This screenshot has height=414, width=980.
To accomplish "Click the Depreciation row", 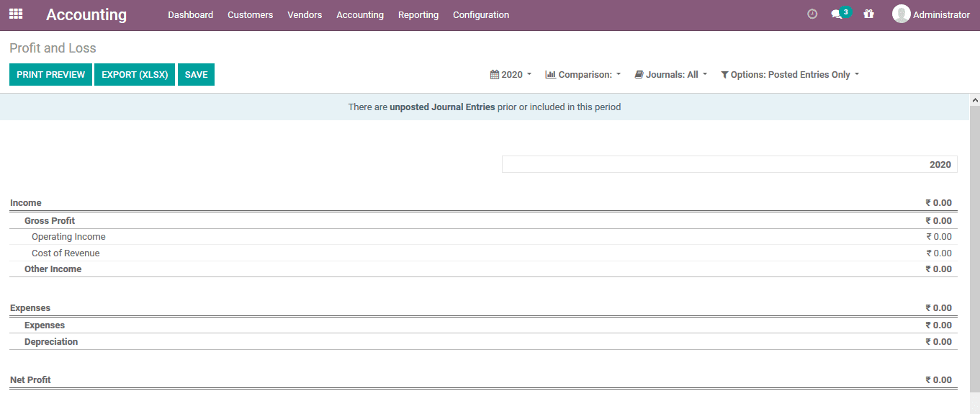I will coord(483,342).
